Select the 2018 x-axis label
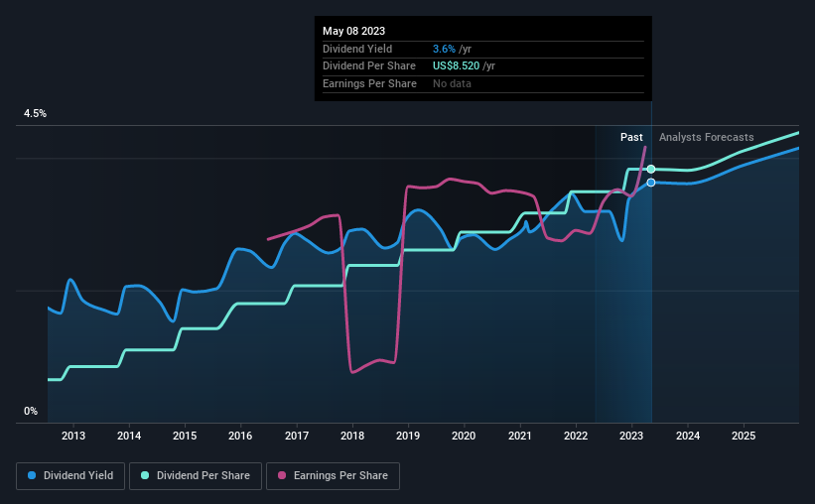Viewport: 815px width, 504px height. tap(352, 436)
